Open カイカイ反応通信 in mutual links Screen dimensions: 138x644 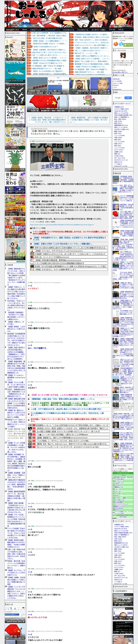(x=117, y=81)
